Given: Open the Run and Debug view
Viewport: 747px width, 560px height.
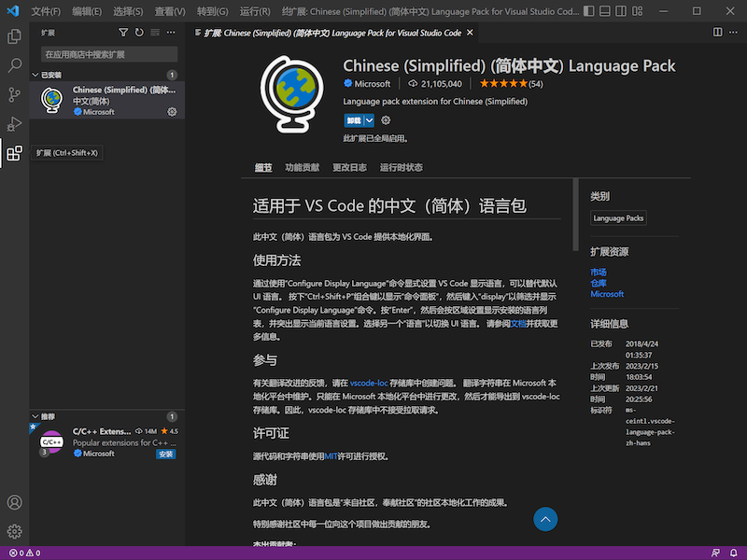Looking at the screenshot, I should 14,124.
